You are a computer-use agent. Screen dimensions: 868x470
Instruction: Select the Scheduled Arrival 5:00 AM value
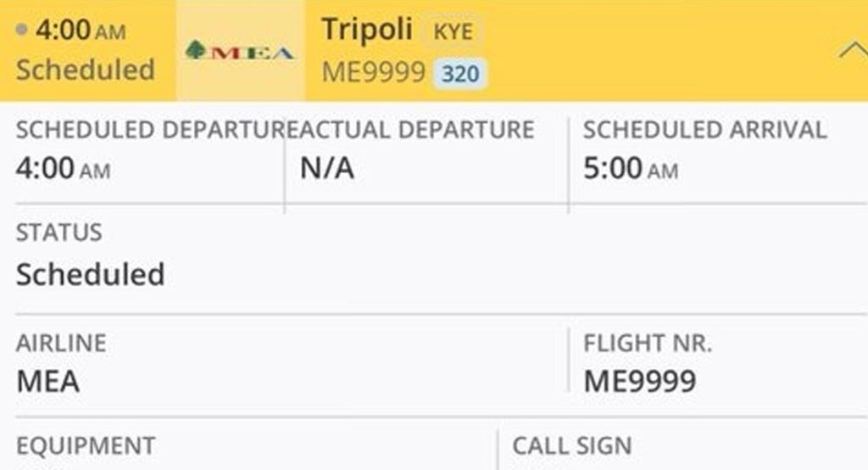tap(631, 169)
